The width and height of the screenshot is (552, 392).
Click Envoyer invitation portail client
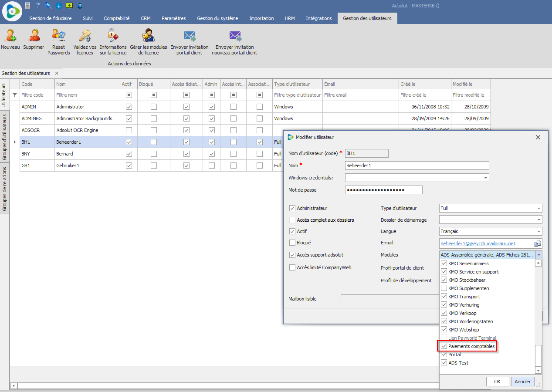[190, 42]
